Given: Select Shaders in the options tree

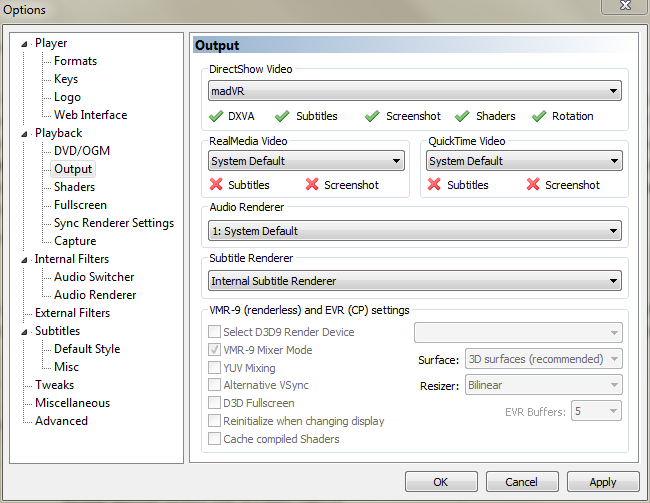Looking at the screenshot, I should [x=75, y=187].
